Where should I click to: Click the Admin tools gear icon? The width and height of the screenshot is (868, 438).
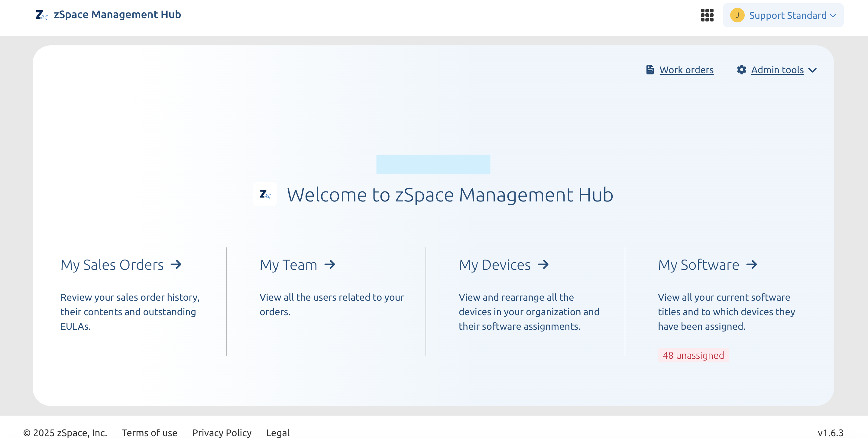tap(741, 70)
